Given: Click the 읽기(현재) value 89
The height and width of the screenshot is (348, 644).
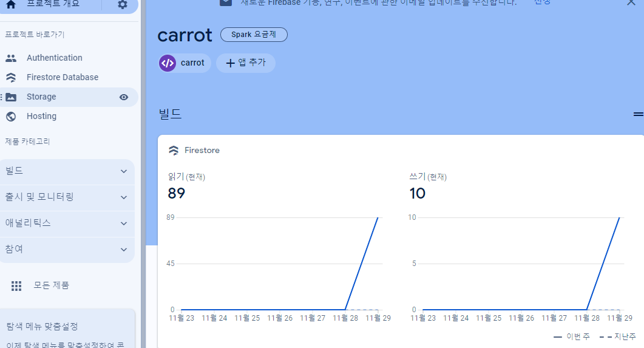Looking at the screenshot, I should 177,193.
